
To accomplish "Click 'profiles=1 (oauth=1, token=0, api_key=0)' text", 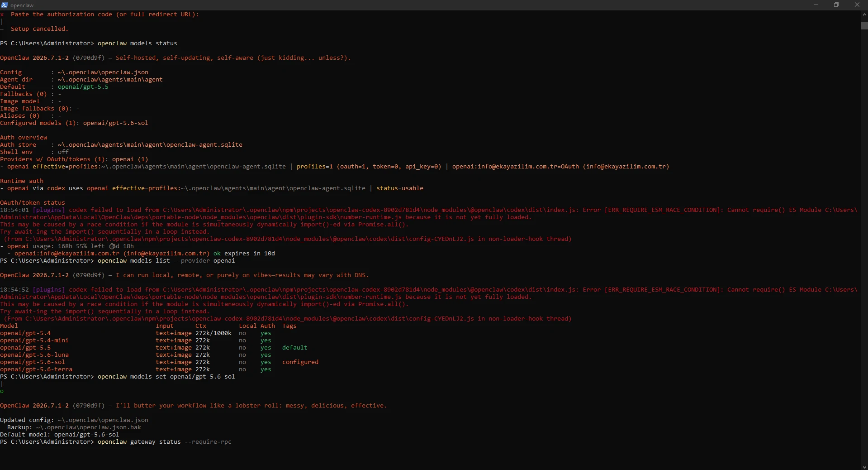I will (x=369, y=167).
